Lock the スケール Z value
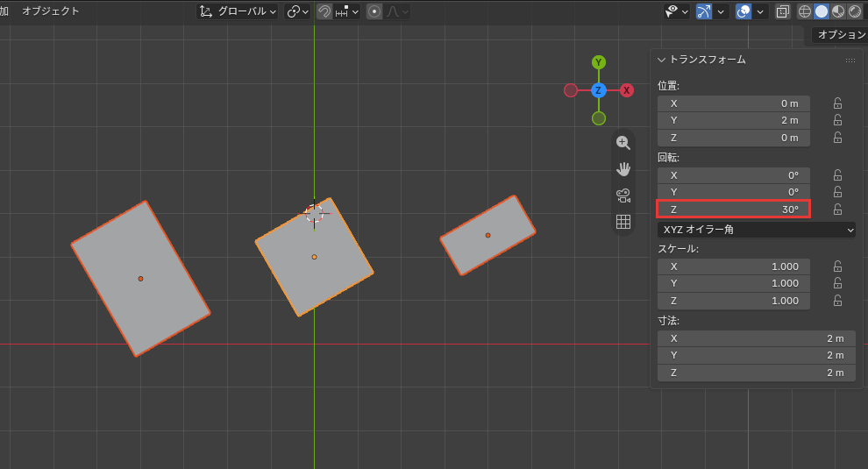Screen dimensions: 868x469 [x=837, y=301]
